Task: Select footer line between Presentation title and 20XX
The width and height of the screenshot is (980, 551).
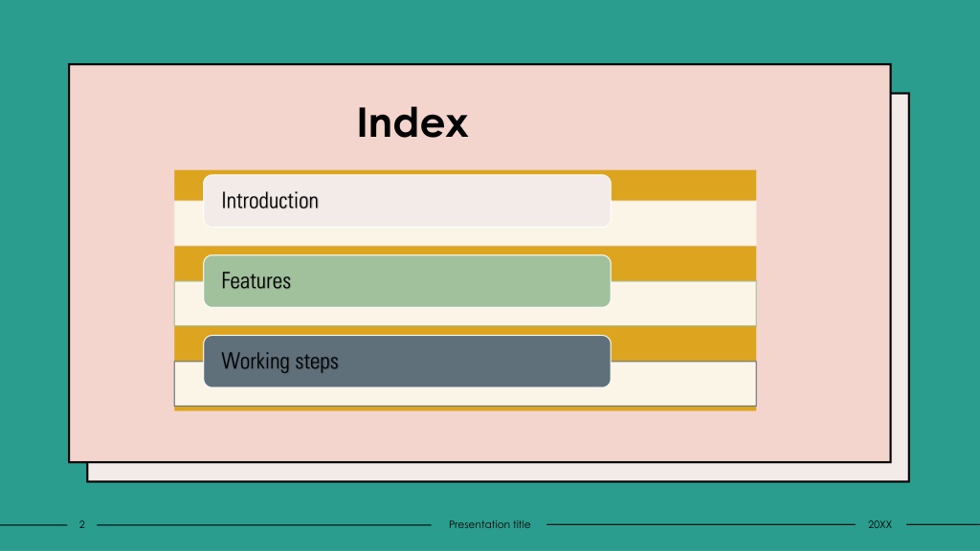Action: point(701,525)
